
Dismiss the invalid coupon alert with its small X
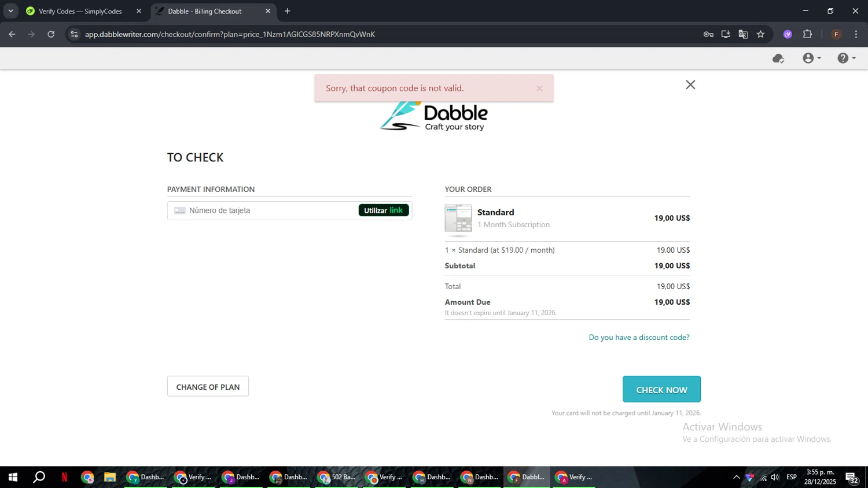click(539, 88)
